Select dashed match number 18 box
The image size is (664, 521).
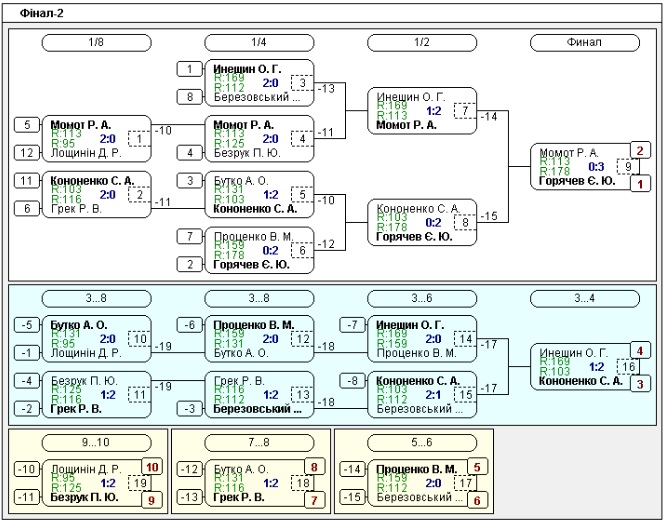302,483
